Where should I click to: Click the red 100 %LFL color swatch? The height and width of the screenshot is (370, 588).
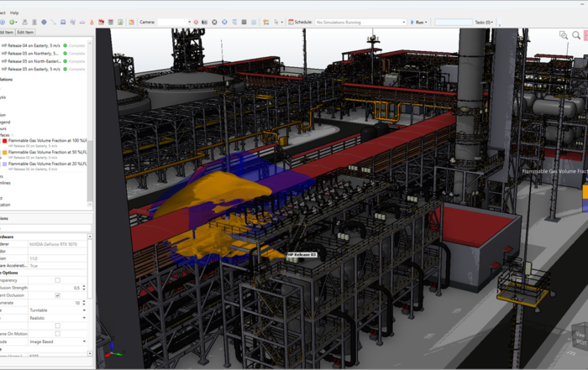[4, 141]
